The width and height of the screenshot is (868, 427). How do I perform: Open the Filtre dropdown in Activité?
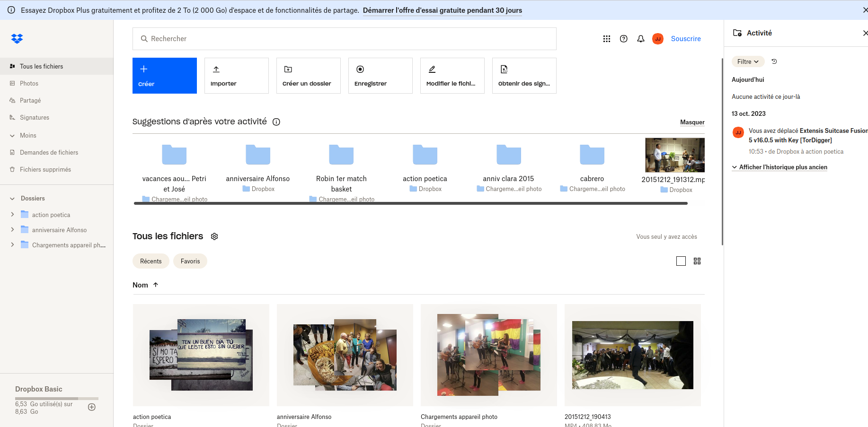point(748,61)
